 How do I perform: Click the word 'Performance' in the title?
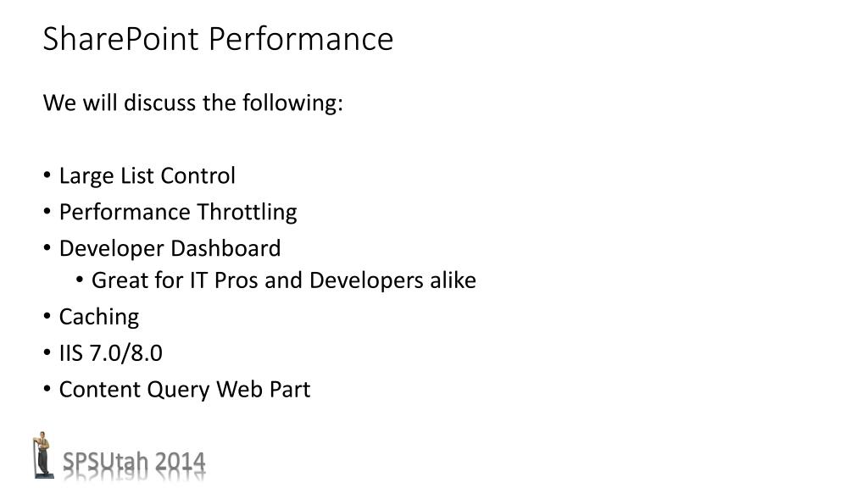[x=301, y=39]
